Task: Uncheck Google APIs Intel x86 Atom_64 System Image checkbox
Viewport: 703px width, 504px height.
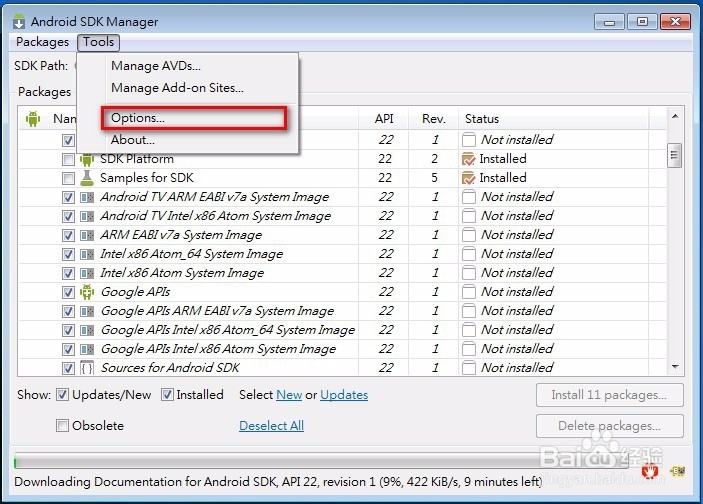Action: (x=68, y=330)
